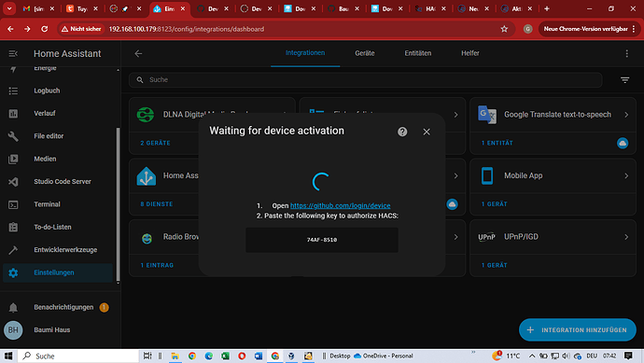Click the Windows taskbar Suche box
This screenshot has width=644, height=363.
click(78, 356)
